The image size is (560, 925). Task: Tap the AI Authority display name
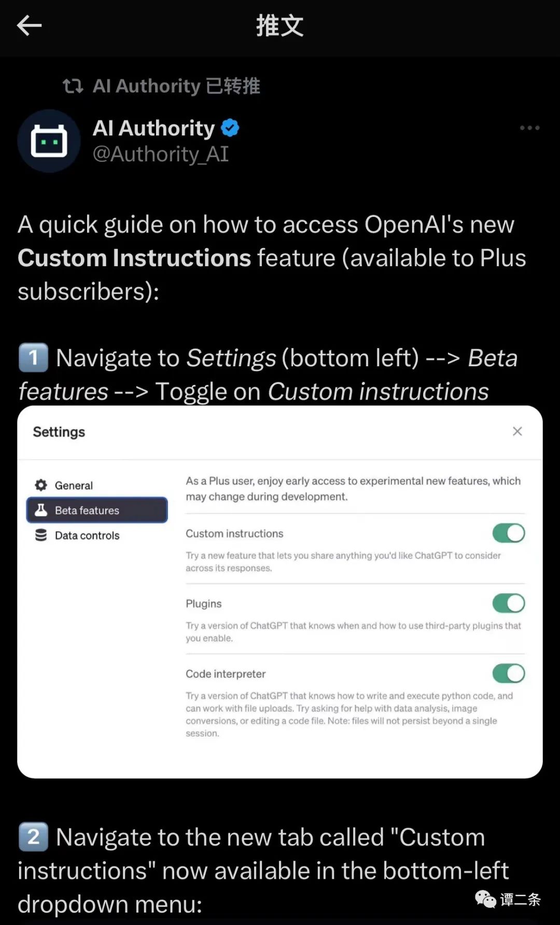click(153, 128)
